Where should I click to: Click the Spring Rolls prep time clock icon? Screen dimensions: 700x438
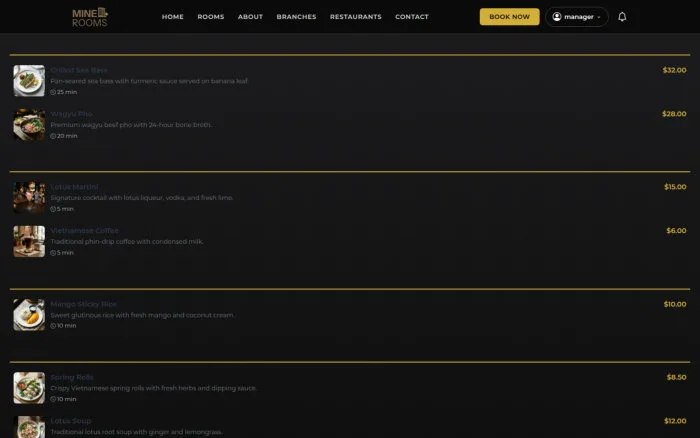[x=53, y=399]
